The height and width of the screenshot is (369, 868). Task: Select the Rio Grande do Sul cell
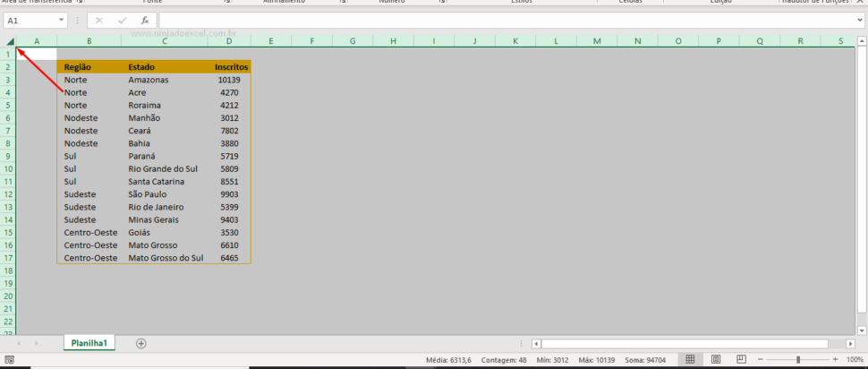pyautogui.click(x=165, y=169)
